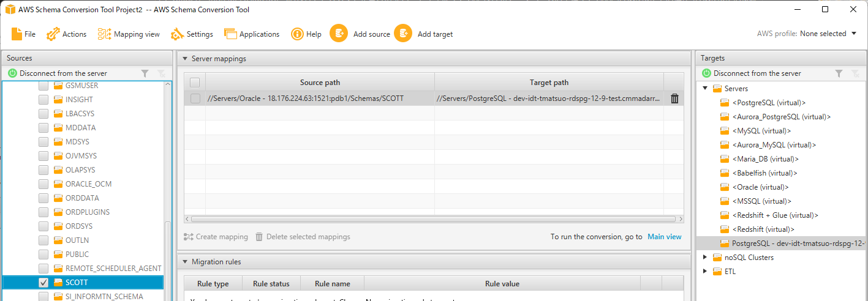Click the mappings table horizontal scrollbar

(x=434, y=218)
